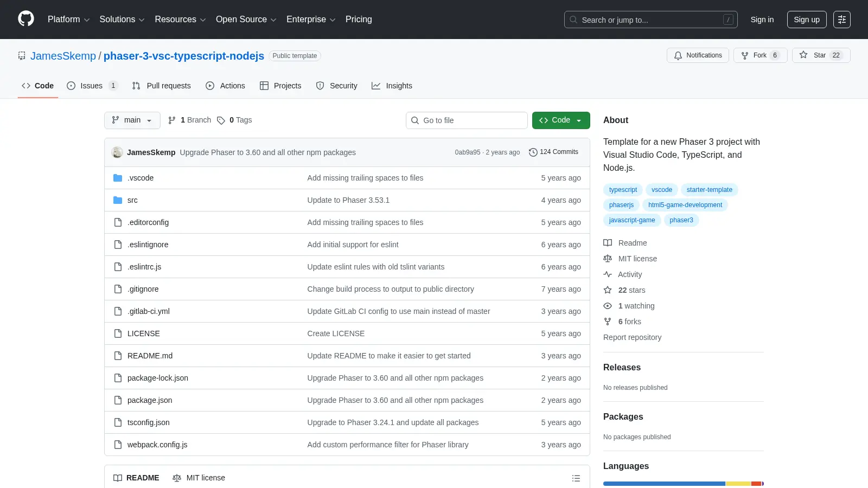Viewport: 868px width, 488px height.
Task: Open commit history clock icon 124 Commits
Action: [x=533, y=152]
